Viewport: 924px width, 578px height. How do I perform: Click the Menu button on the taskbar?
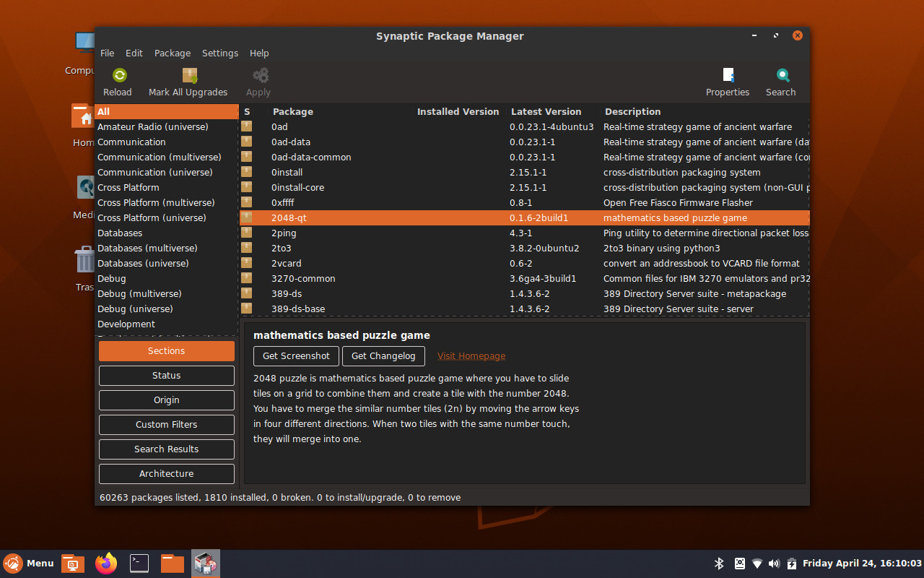coord(29,564)
